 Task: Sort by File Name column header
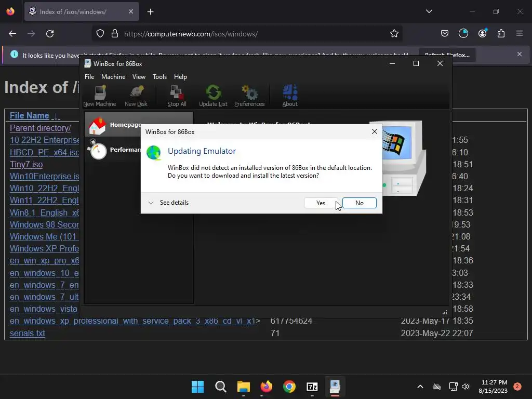coord(30,116)
